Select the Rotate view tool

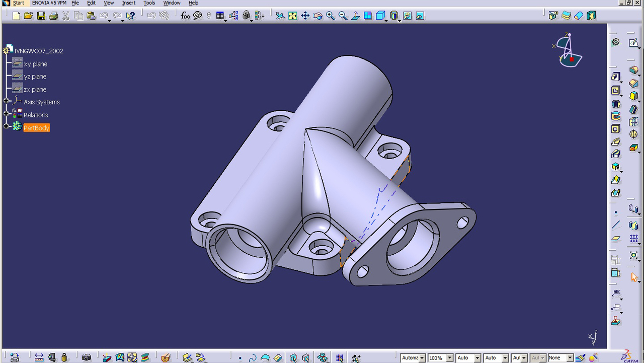(x=318, y=16)
